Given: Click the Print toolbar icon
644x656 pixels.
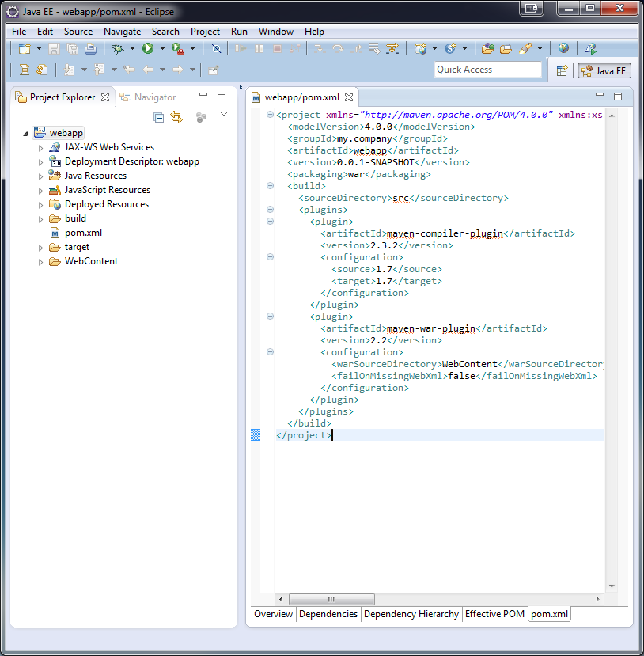Looking at the screenshot, I should click(90, 48).
